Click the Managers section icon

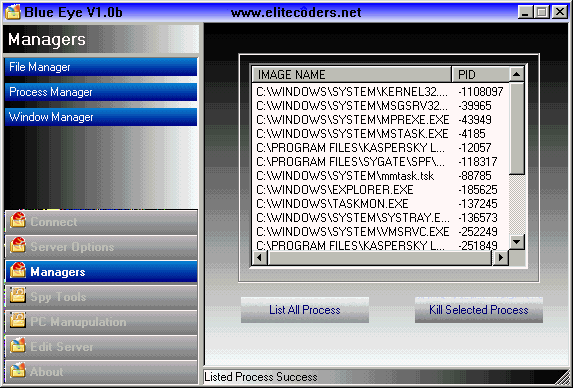point(18,270)
